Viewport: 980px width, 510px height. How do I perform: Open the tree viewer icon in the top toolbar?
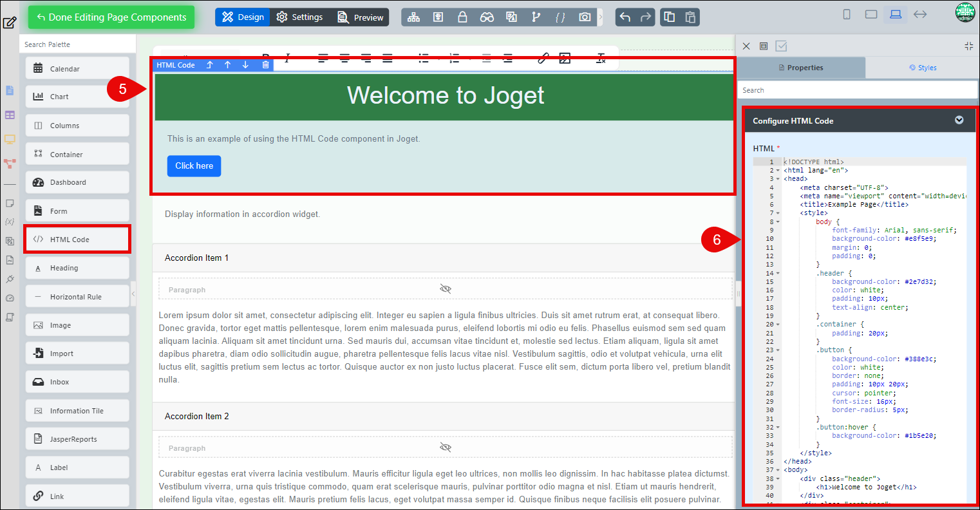413,17
